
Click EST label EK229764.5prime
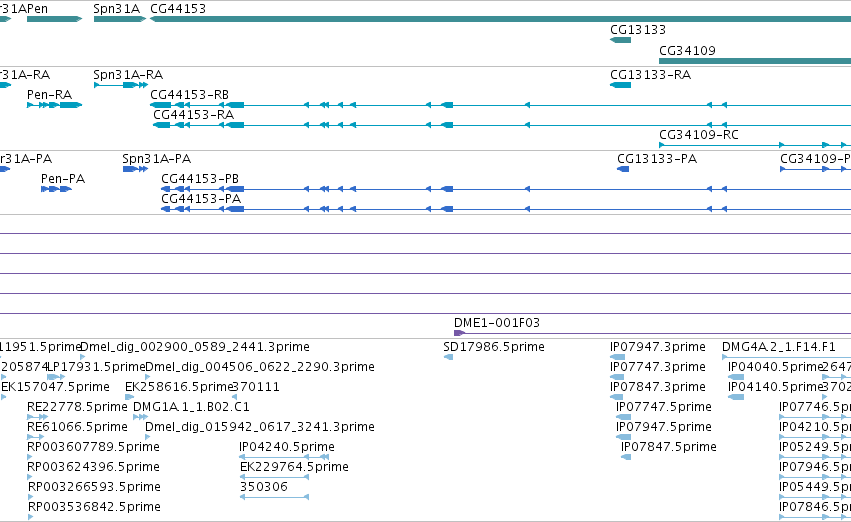click(x=294, y=467)
